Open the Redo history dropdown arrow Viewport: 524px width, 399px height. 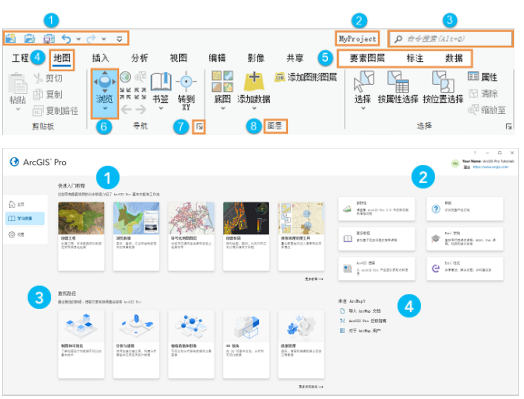coord(104,39)
